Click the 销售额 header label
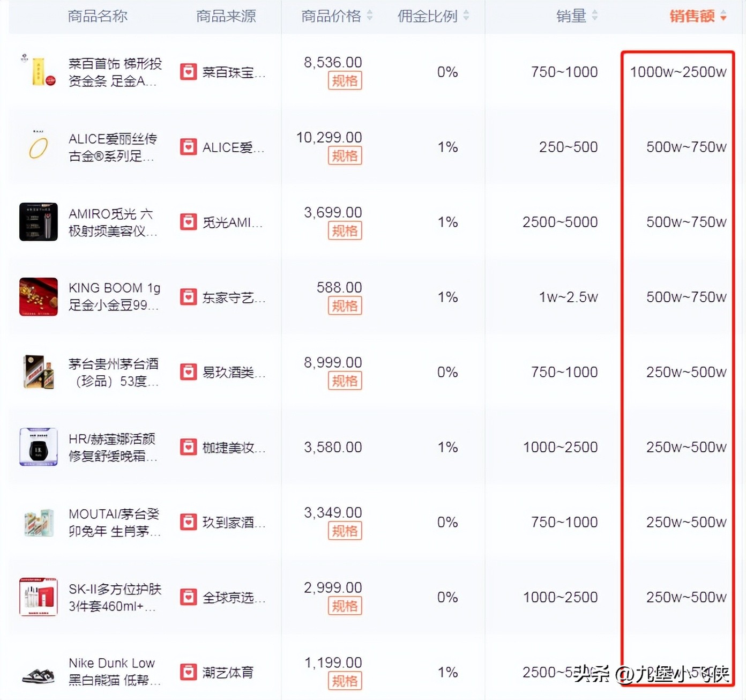The height and width of the screenshot is (700, 746). [x=692, y=16]
